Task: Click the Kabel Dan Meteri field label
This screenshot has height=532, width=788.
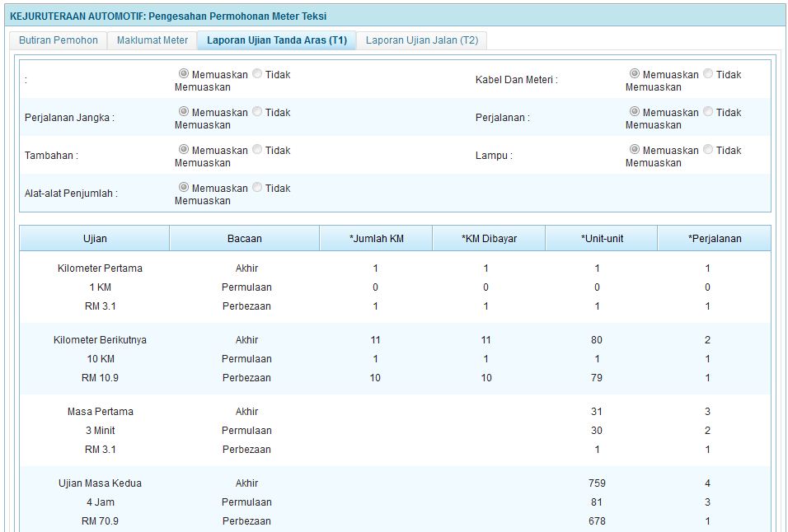Action: click(516, 80)
